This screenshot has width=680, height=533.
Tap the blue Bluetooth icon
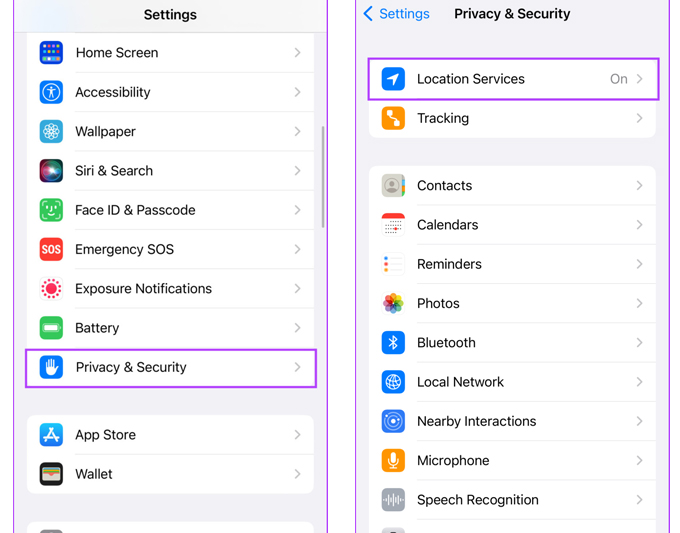tap(393, 342)
